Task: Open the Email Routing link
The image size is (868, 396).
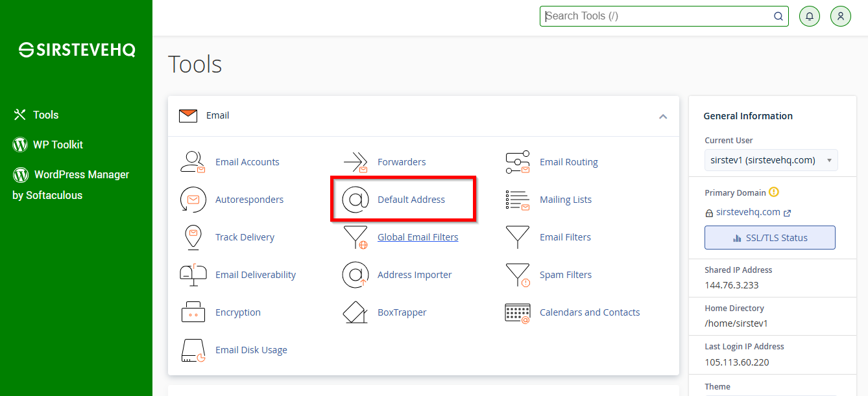Action: pos(569,162)
